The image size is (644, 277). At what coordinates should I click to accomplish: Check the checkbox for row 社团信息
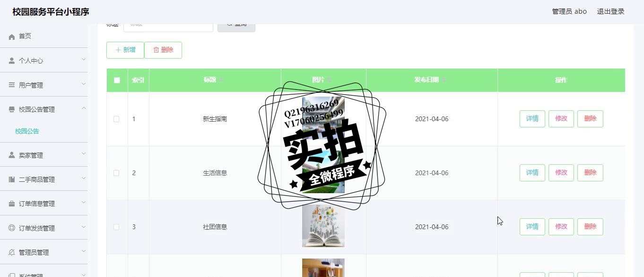116,227
